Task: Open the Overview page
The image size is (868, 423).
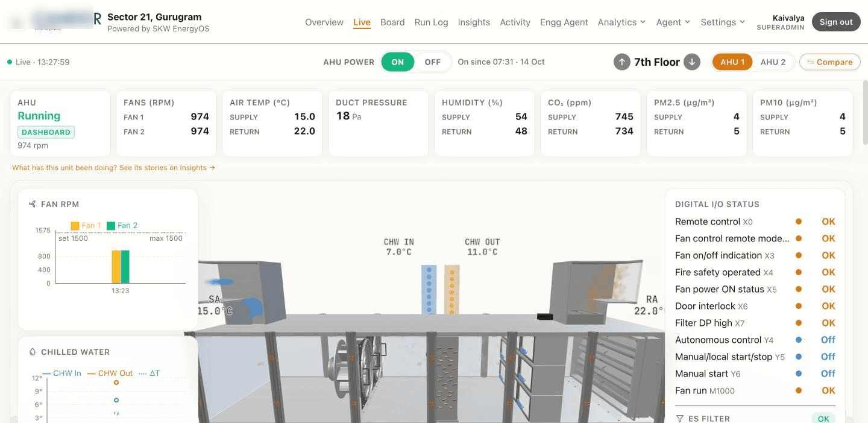Action: [x=324, y=22]
